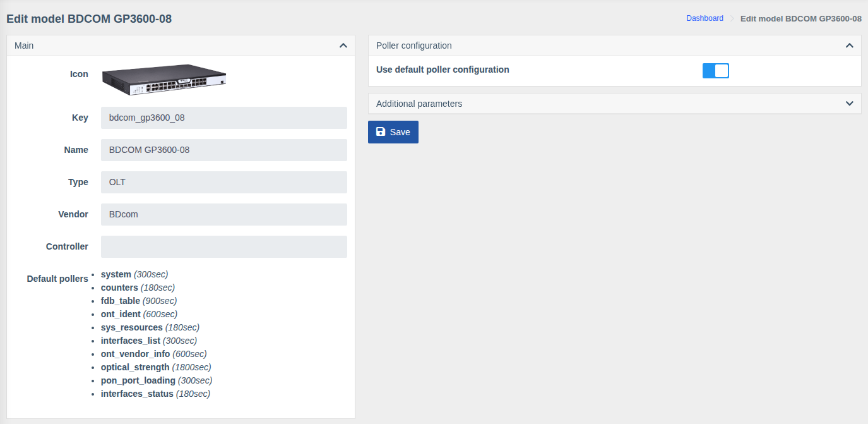Viewport: 868px width, 424px height.
Task: Click the Type field showing OLT
Action: [224, 182]
